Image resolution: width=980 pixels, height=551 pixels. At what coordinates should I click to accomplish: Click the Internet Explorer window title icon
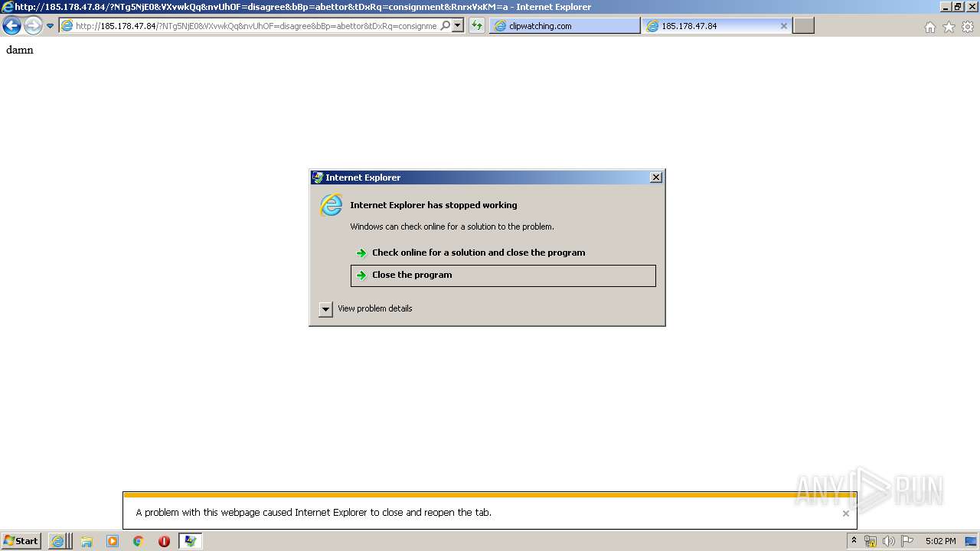[x=7, y=6]
